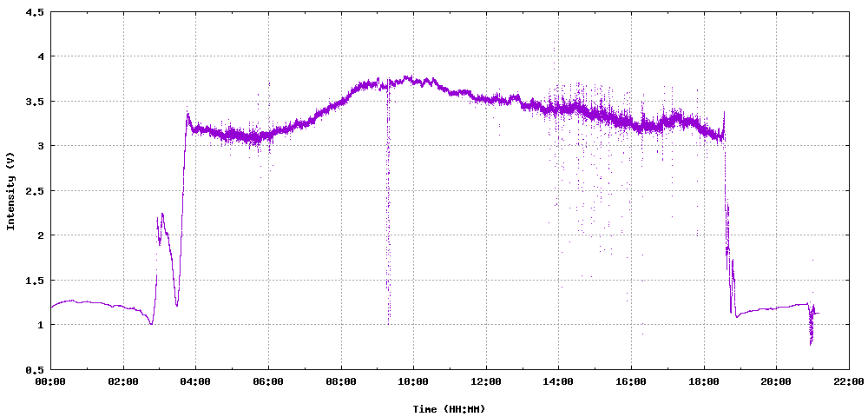Click the 2.5 y-axis tick label
868x417 pixels.
click(x=35, y=190)
